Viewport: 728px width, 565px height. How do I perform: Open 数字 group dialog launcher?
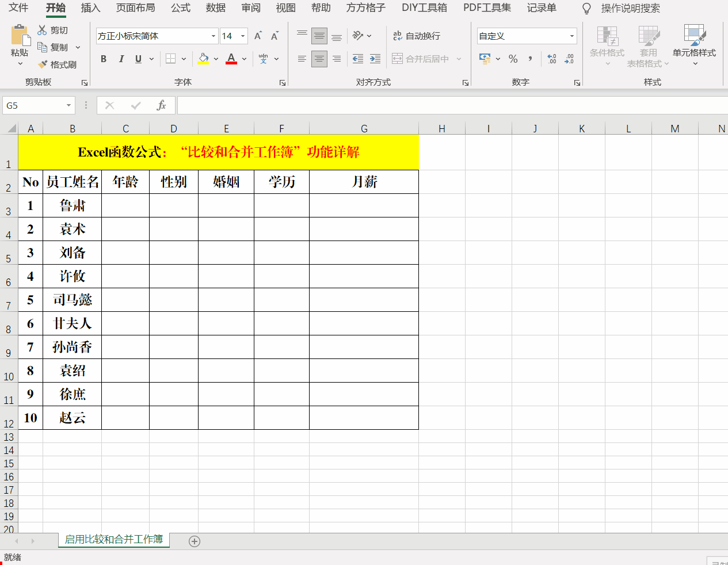tap(577, 83)
